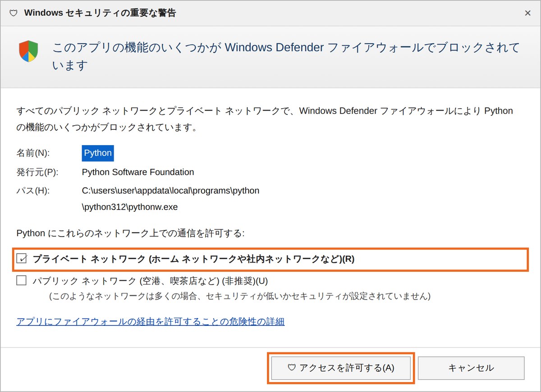Viewport: 541px width, 392px height.
Task: Select the highlighted Python name field
Action: pyautogui.click(x=98, y=153)
